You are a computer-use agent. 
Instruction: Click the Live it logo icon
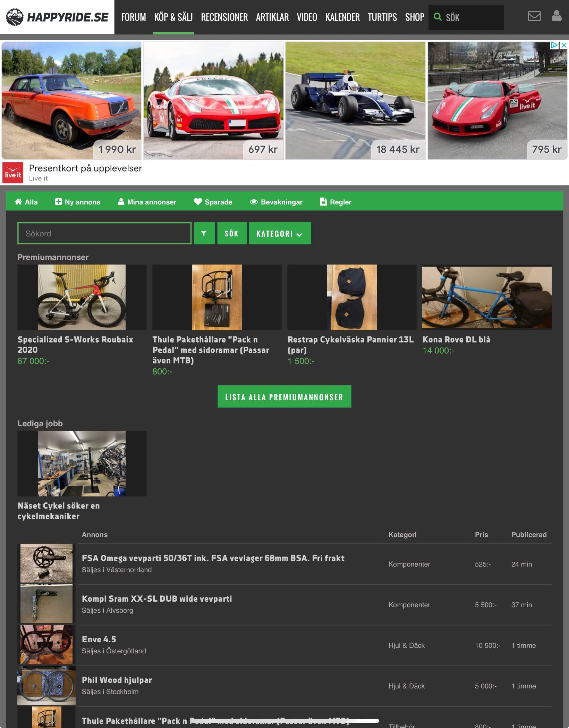(13, 173)
